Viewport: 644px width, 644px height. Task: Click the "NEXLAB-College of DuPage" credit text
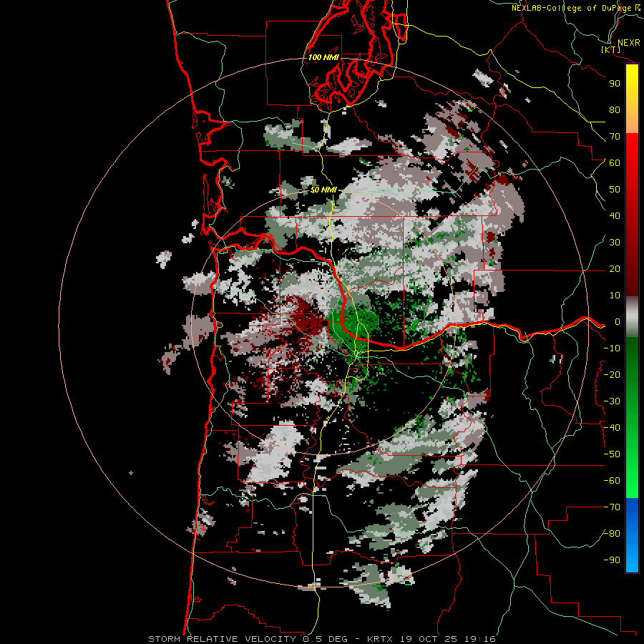(x=571, y=8)
